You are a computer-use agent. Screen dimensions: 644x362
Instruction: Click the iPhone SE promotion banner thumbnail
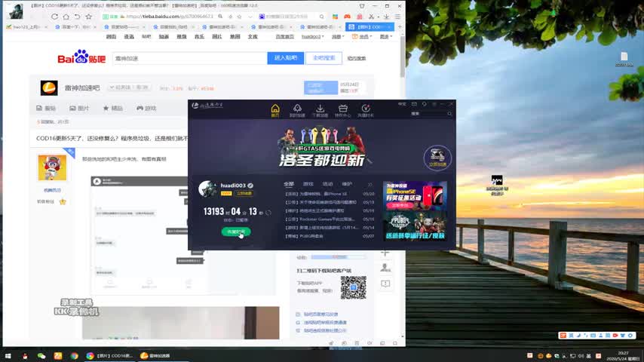coord(414,196)
